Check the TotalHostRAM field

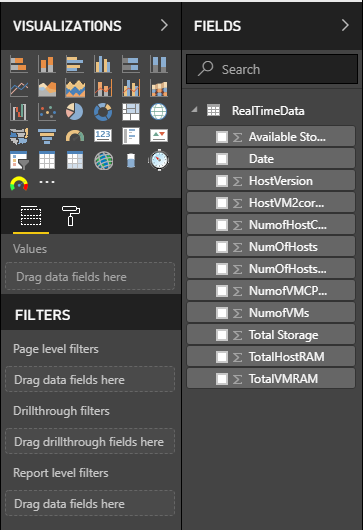click(x=222, y=357)
